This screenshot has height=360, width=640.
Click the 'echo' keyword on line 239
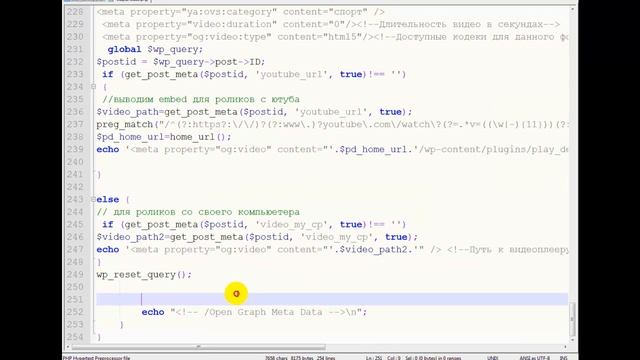tap(108, 149)
